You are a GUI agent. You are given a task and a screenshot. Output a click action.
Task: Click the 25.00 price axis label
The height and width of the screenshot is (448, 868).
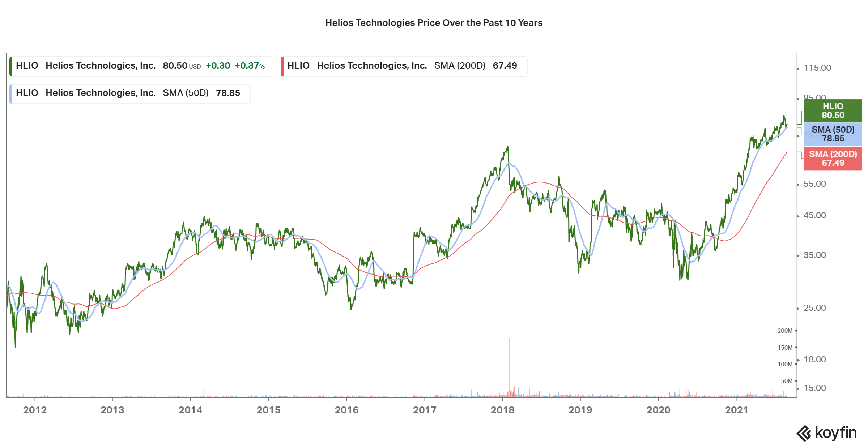click(x=815, y=308)
